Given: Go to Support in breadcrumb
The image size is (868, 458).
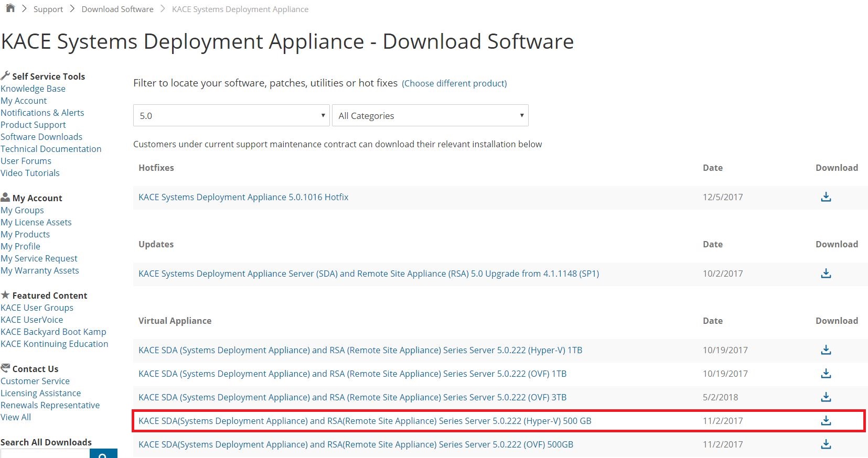Looking at the screenshot, I should pyautogui.click(x=48, y=9).
